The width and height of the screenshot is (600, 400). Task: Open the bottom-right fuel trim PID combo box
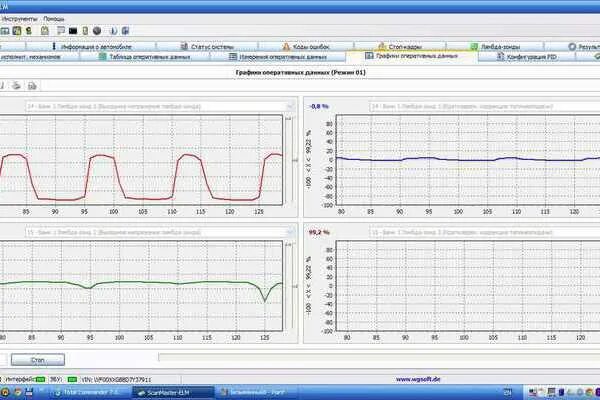484,232
